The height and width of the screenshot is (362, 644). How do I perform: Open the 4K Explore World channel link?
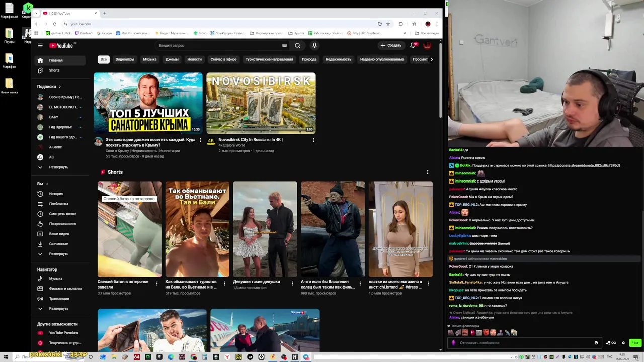coord(232,145)
